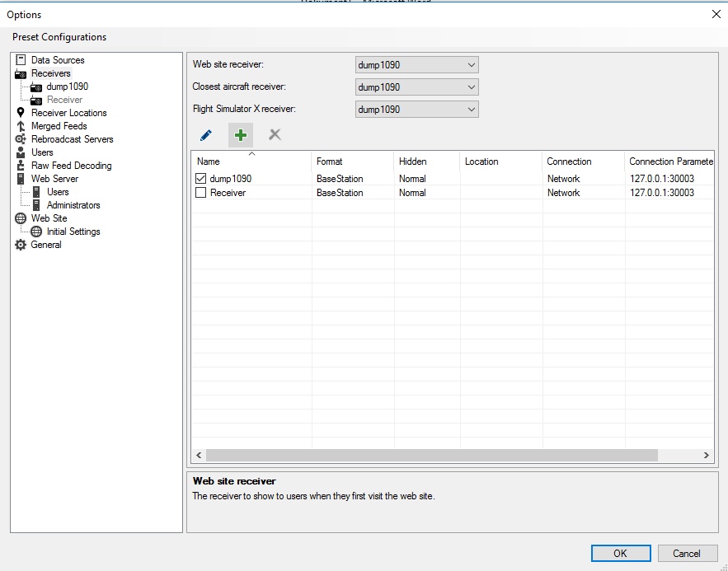Click Network in the dump1090 row
This screenshot has height=571, width=728.
coord(564,179)
